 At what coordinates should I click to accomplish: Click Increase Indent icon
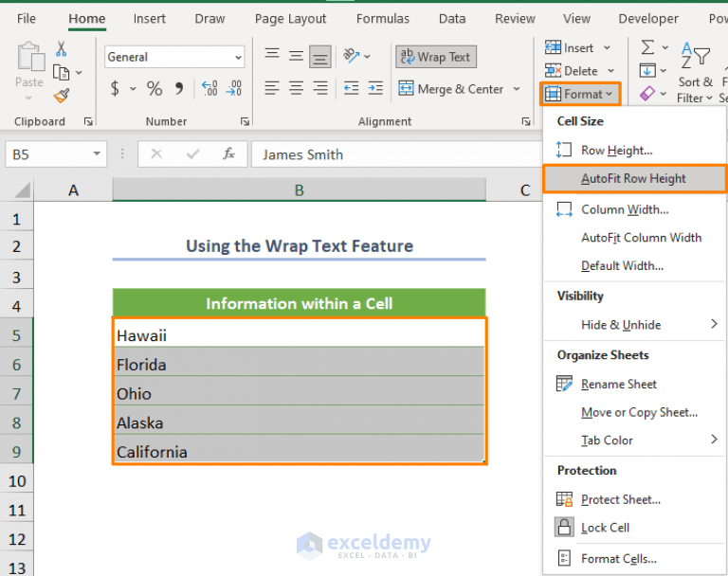click(375, 88)
